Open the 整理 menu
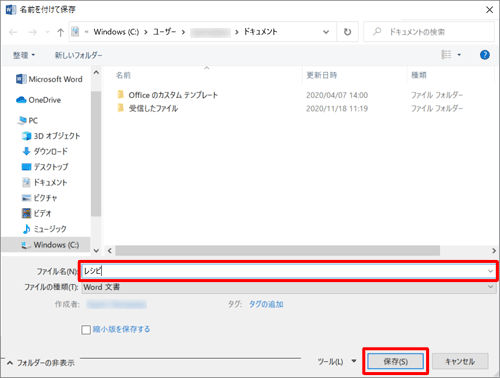The image size is (500, 378). (x=24, y=55)
